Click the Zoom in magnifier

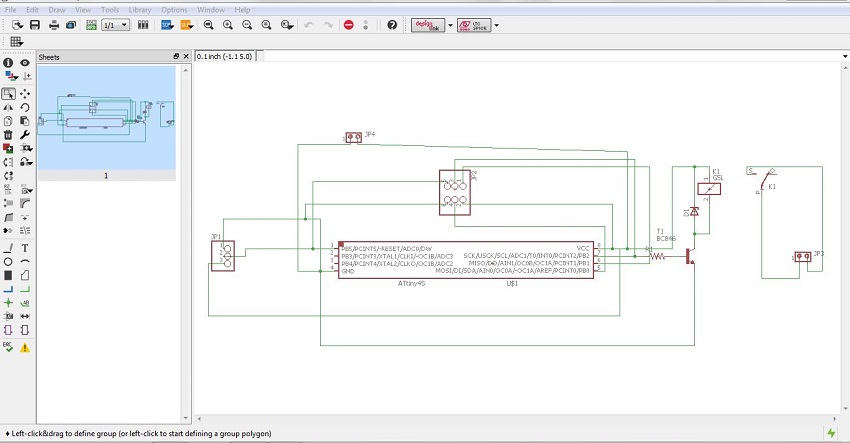[228, 25]
